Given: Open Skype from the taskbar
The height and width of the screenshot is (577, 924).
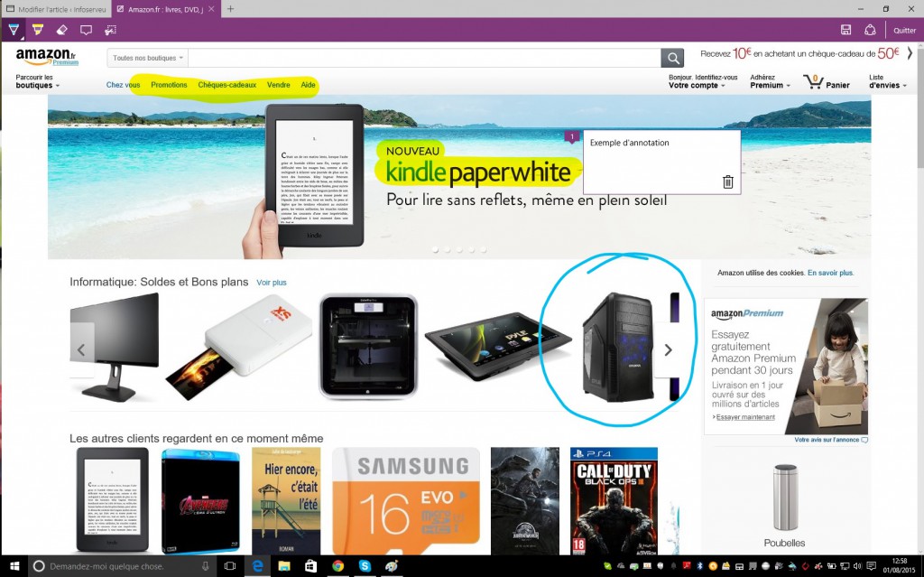Looking at the screenshot, I should [365, 566].
